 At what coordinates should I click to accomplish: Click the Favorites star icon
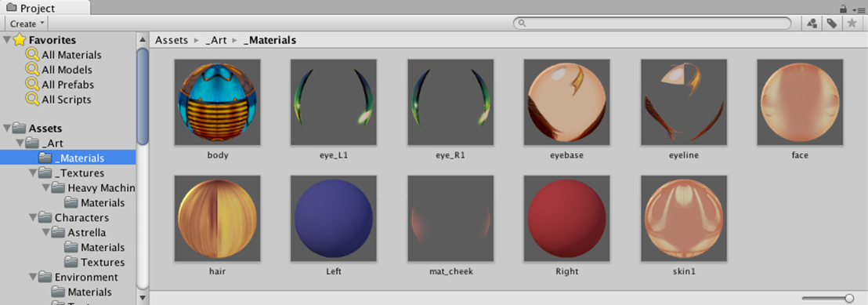(x=20, y=40)
